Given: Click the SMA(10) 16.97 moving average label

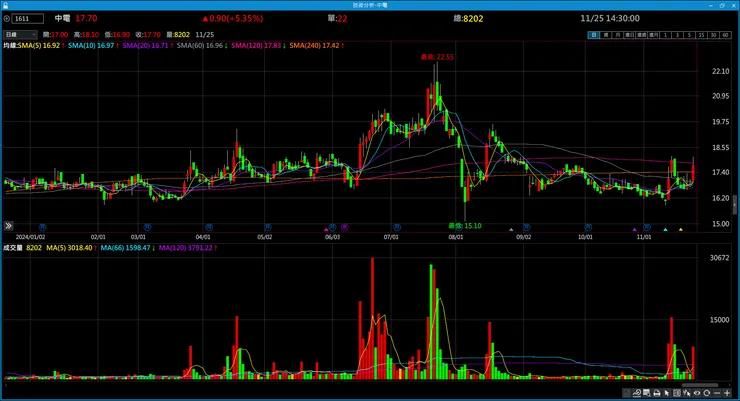Looking at the screenshot, I should [x=91, y=45].
